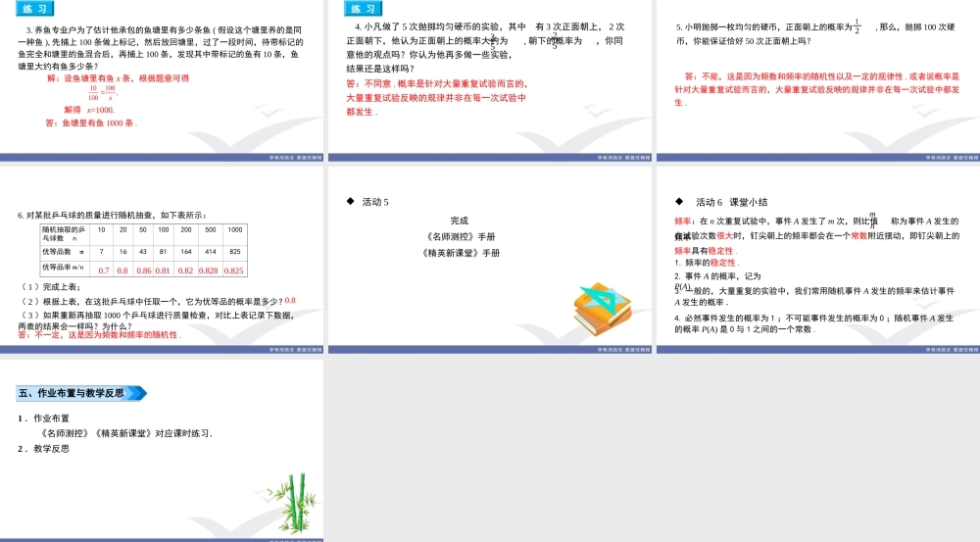Click the table cell 200 in the top row

click(185, 229)
